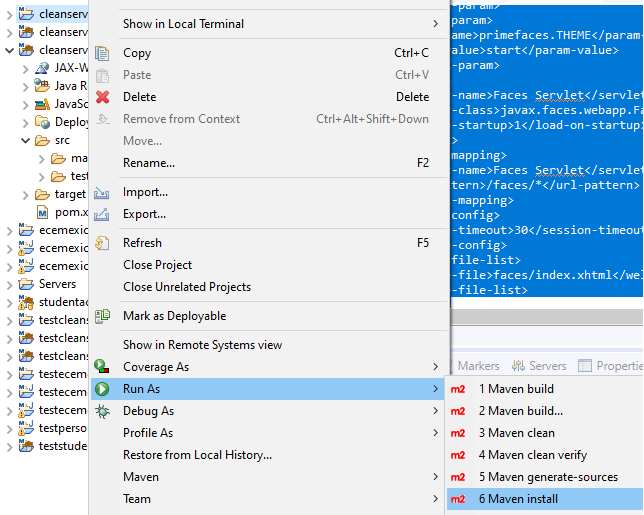Expand the Servers project node

coord(10,284)
